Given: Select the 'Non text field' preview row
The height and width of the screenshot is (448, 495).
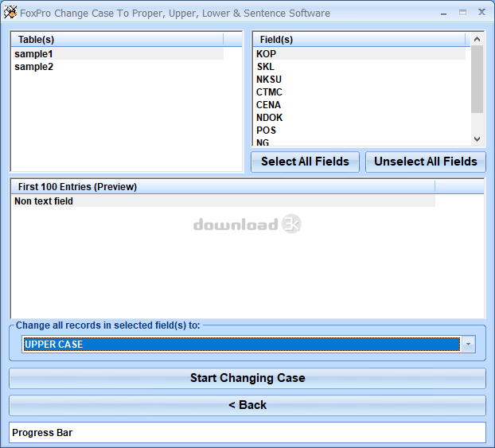Looking at the screenshot, I should click(223, 201).
